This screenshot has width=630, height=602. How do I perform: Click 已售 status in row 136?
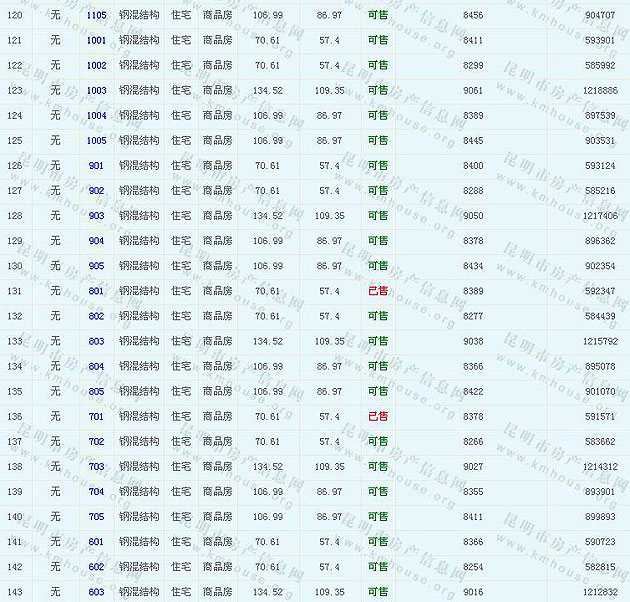pyautogui.click(x=378, y=416)
